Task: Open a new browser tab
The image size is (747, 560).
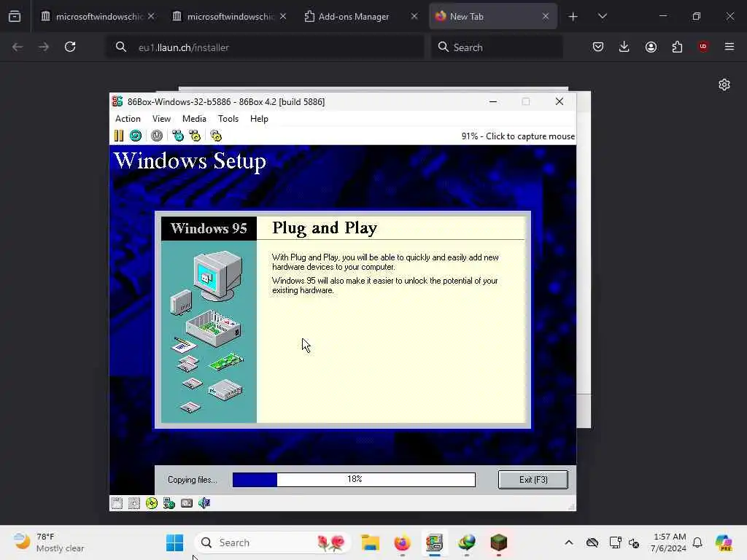Action: [x=573, y=17]
